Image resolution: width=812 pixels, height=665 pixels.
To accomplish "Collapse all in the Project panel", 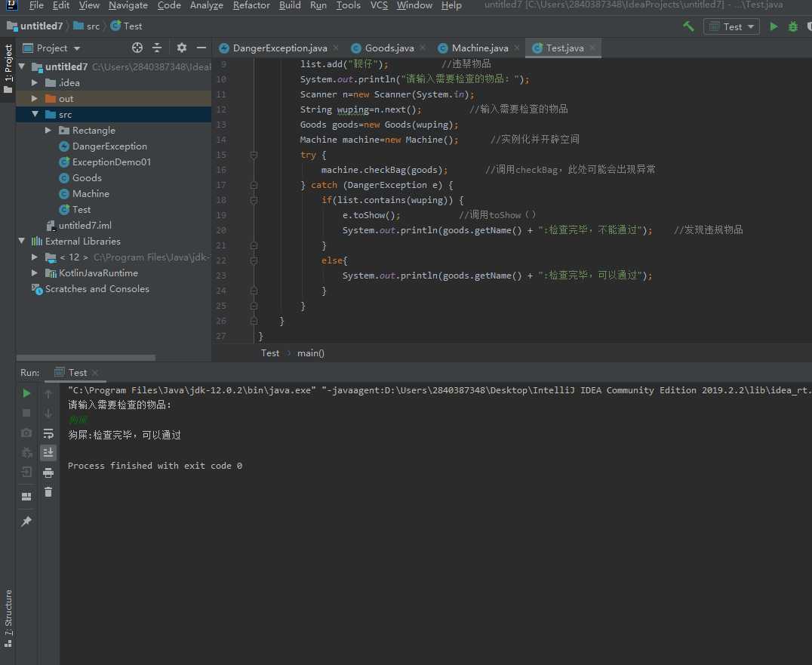I will pyautogui.click(x=157, y=48).
